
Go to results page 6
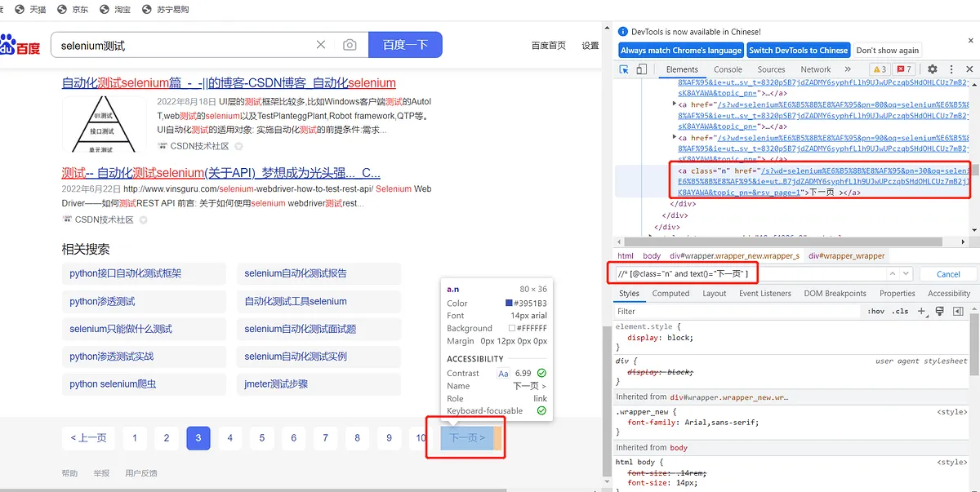click(293, 438)
